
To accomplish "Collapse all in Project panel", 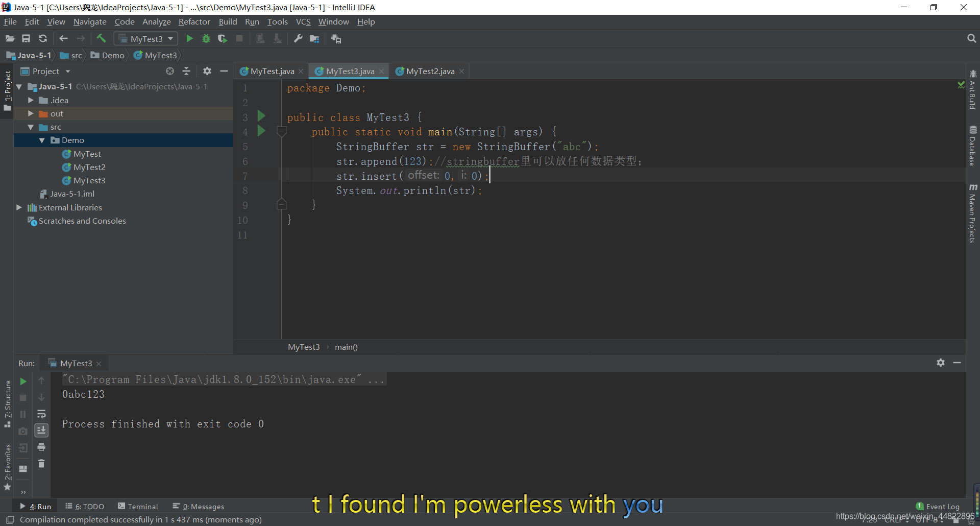I will (x=186, y=71).
